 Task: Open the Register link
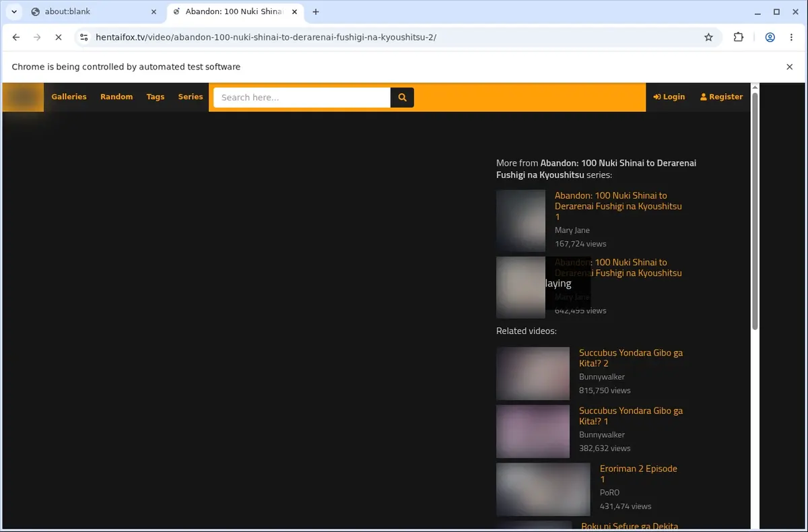point(721,97)
